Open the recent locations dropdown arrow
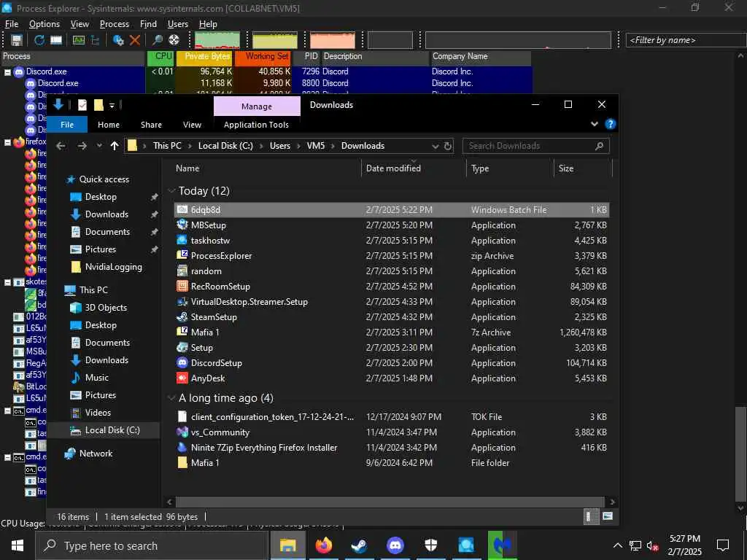Viewport: 747px width, 560px height. 99,146
